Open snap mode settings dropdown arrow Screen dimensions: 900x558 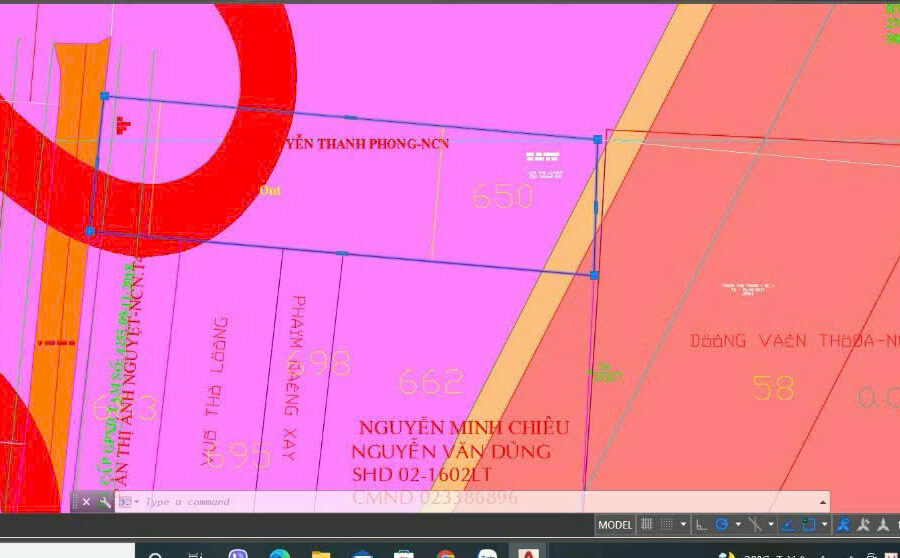point(683,525)
